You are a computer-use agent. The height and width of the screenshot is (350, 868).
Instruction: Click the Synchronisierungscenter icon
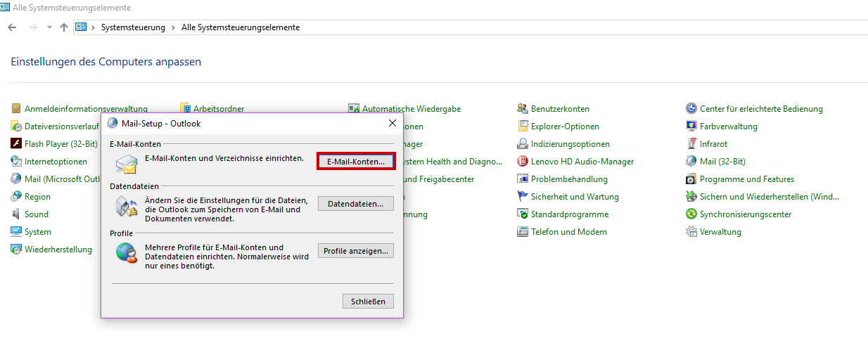(x=691, y=214)
